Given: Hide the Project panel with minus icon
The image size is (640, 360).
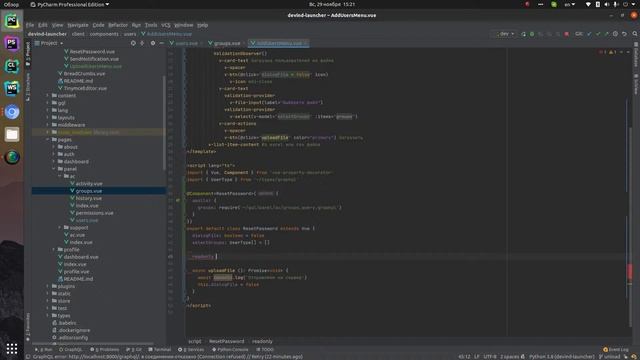Looking at the screenshot, I should pyautogui.click(x=161, y=43).
